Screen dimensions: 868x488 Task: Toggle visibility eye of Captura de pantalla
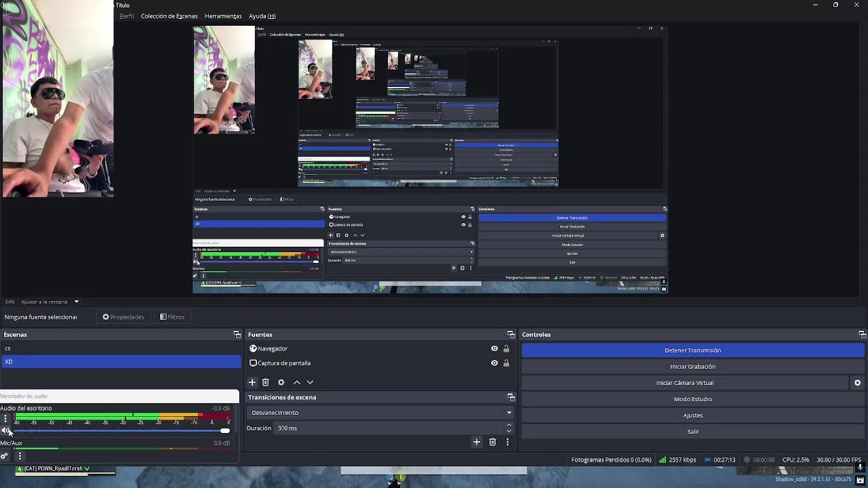494,363
